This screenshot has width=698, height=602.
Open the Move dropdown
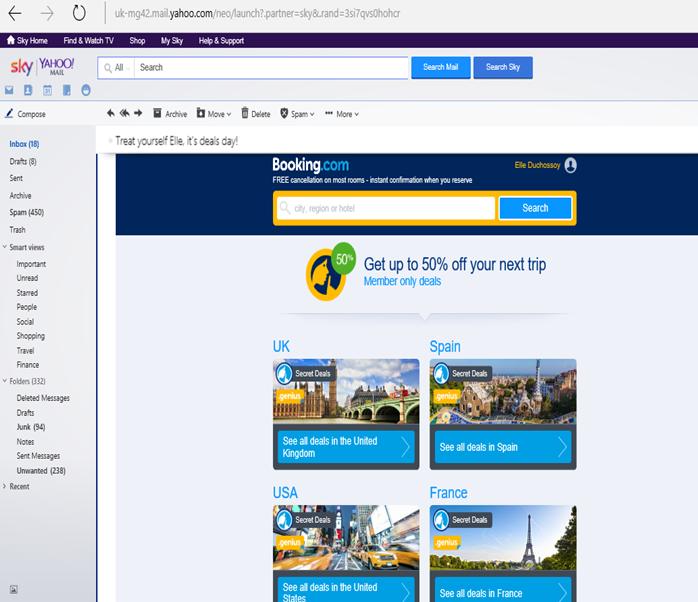click(214, 114)
